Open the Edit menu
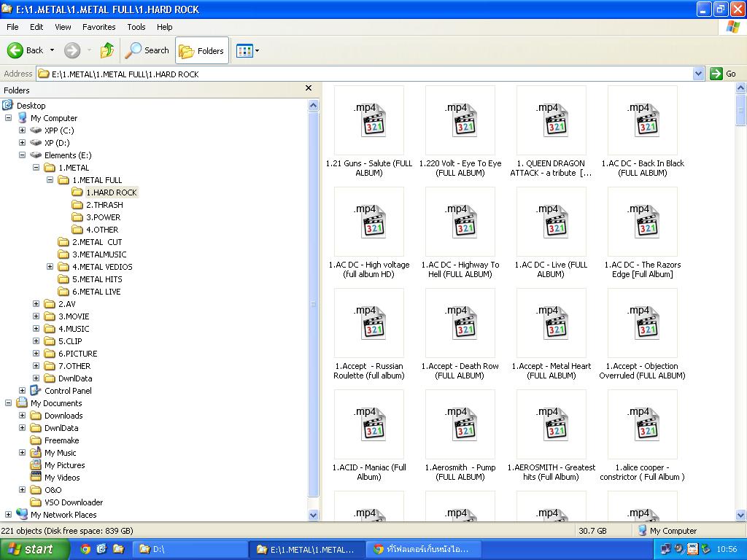 [36, 27]
